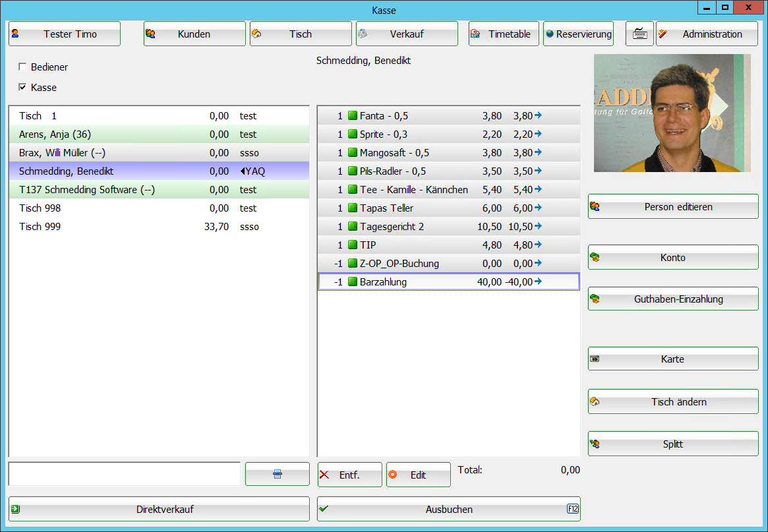Open the Kunden section

coord(194,34)
